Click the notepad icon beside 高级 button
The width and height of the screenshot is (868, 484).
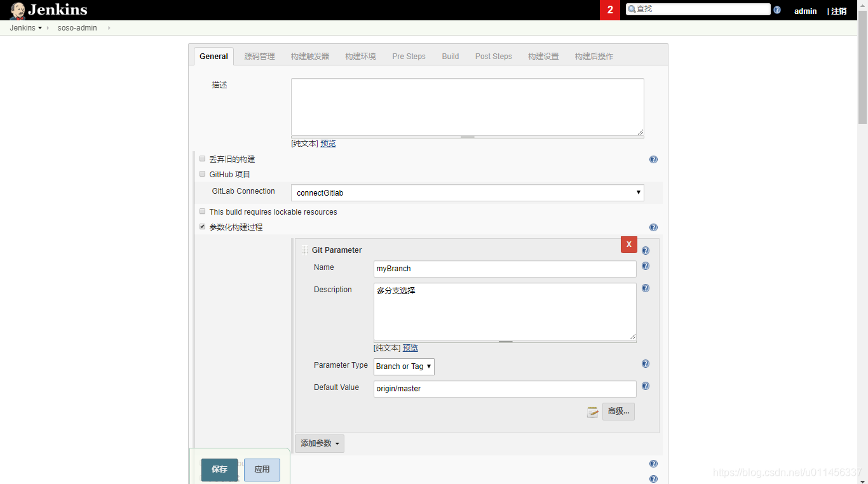point(593,412)
